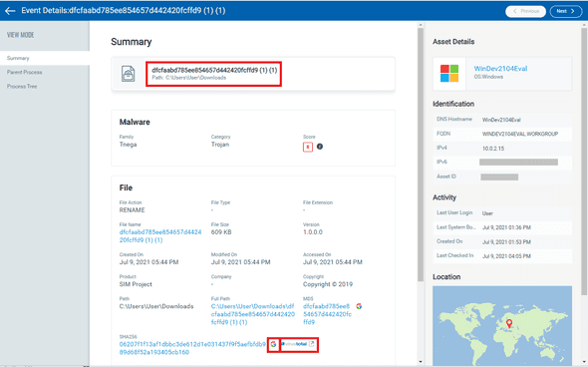Screen dimensions: 588x367
Task: Select the IPv4 value 10.0.2.15
Action: tap(493, 149)
